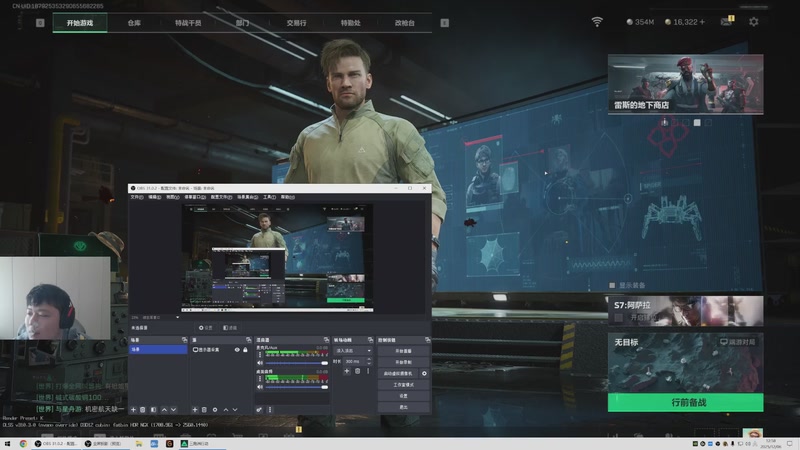Remove scene with trash icon
The height and width of the screenshot is (450, 800).
(143, 410)
